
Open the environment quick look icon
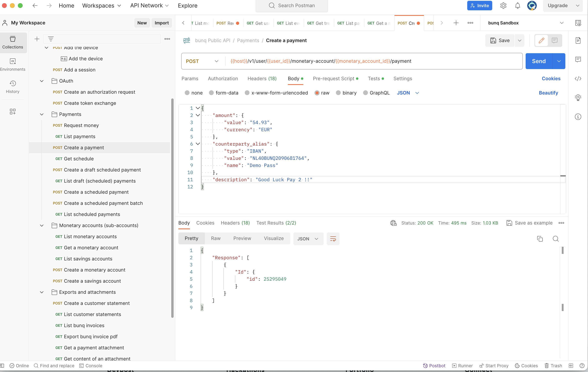tap(578, 23)
